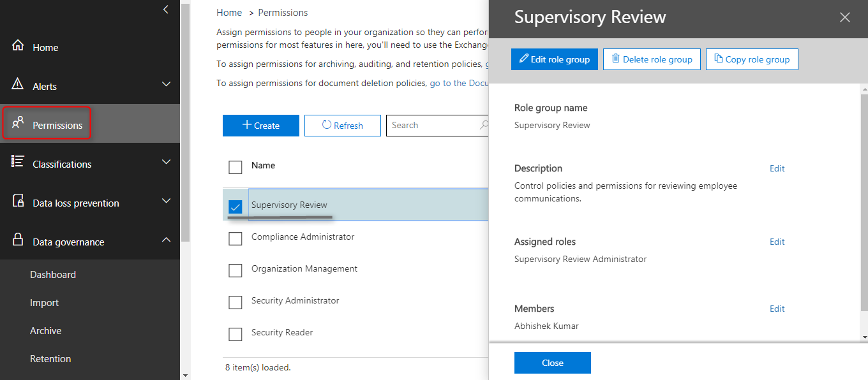868x380 pixels.
Task: Click the detail panel scrollbar down arrow
Action: pos(864,337)
